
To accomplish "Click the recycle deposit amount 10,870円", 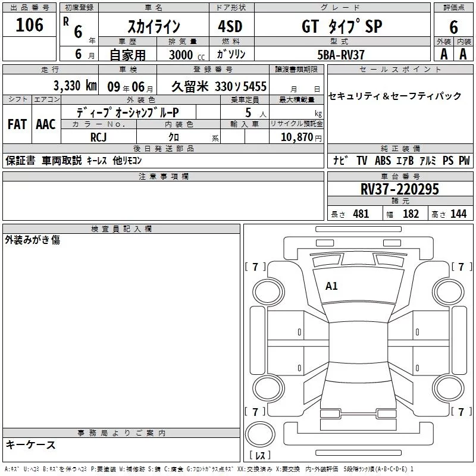I will (297, 137).
